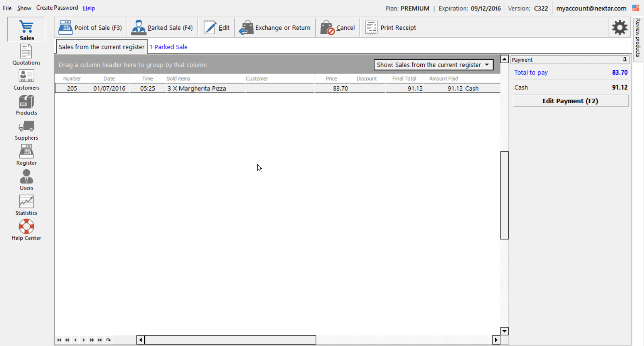Sort by the Discount column header
Viewport: 644px width, 346px height.
367,79
